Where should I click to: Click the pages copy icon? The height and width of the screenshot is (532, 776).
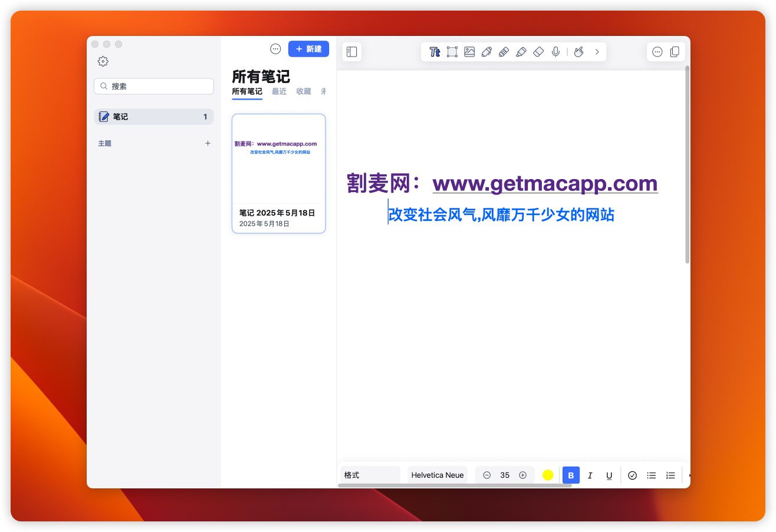point(675,52)
